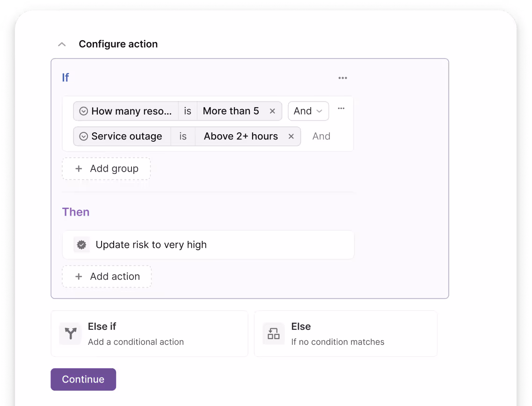
Task: Click 'Add a conditional action' text
Action: 136,342
